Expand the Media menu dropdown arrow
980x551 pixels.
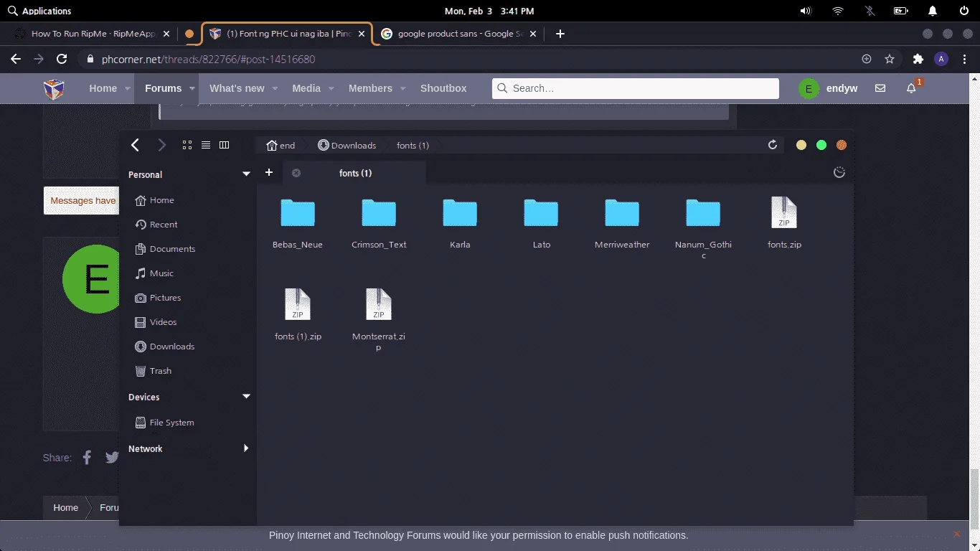pyautogui.click(x=331, y=89)
